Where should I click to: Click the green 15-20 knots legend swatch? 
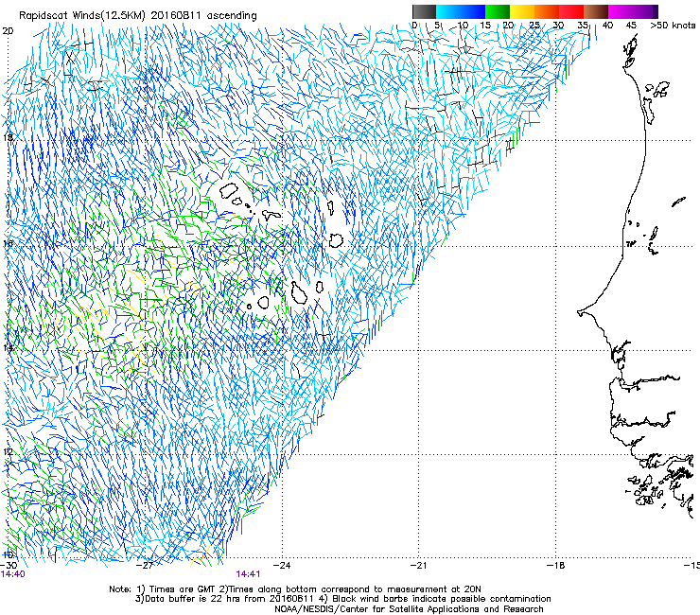498,11
